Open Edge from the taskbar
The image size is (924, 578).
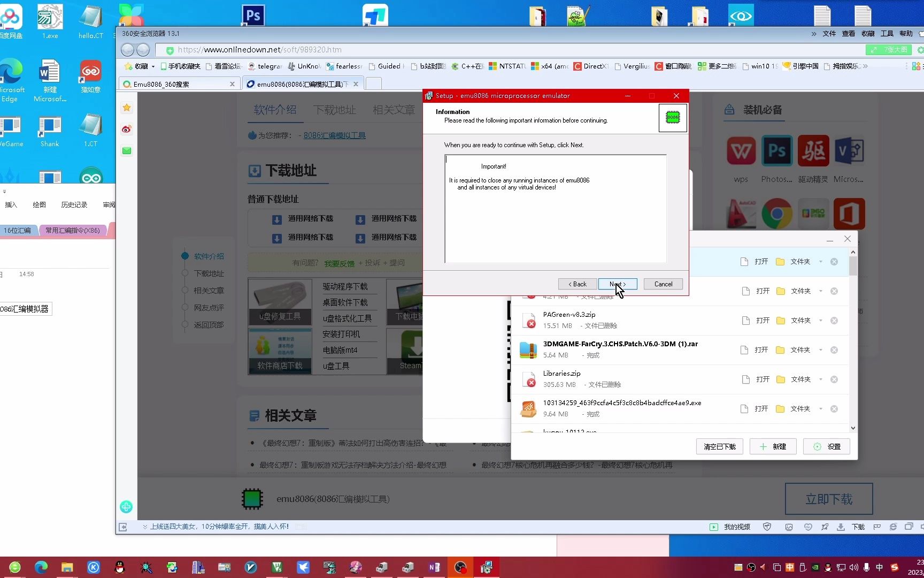click(41, 567)
